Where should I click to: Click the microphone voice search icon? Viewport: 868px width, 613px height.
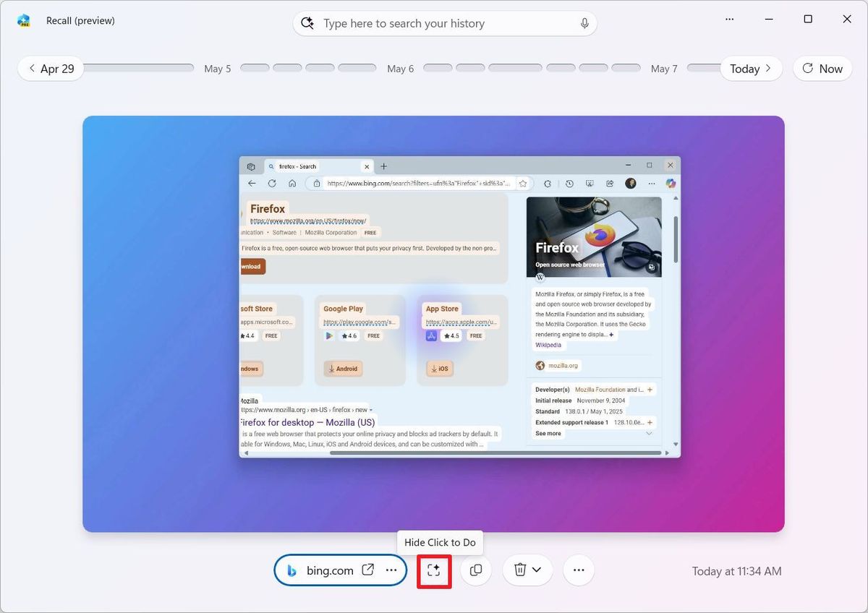click(x=584, y=23)
